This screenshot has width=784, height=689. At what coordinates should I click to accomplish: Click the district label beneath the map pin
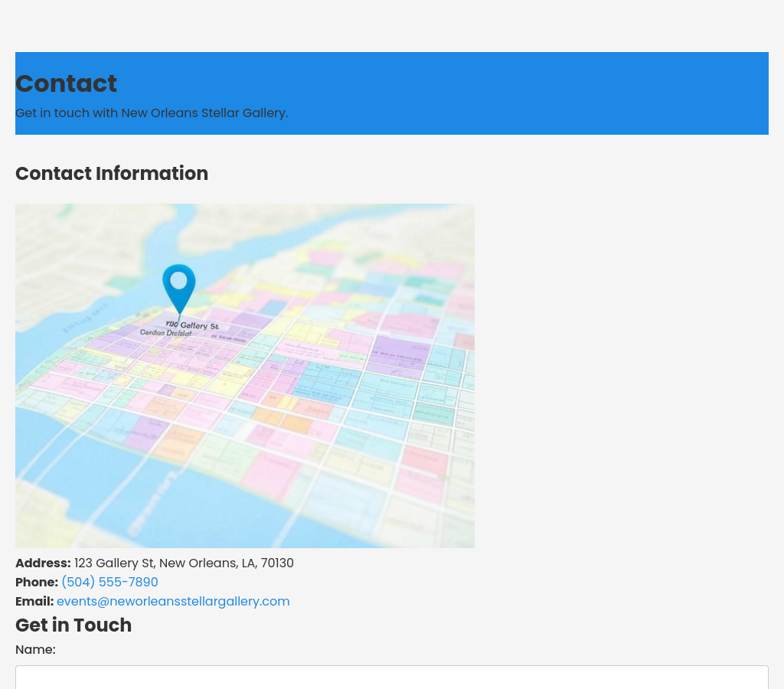tap(166, 333)
